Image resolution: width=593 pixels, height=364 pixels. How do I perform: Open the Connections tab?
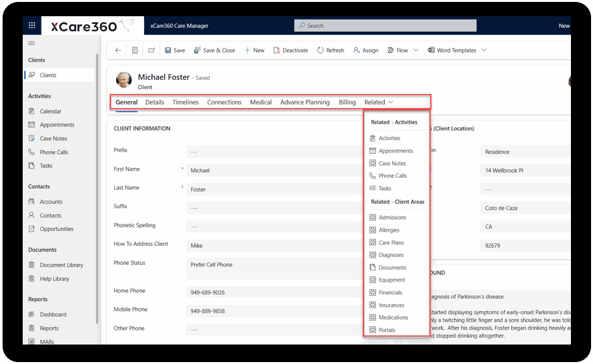point(224,102)
